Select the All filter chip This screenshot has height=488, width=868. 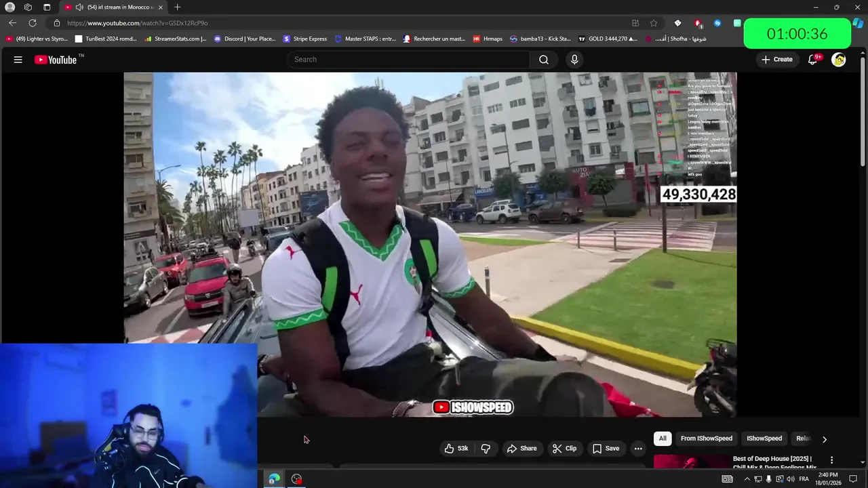663,439
